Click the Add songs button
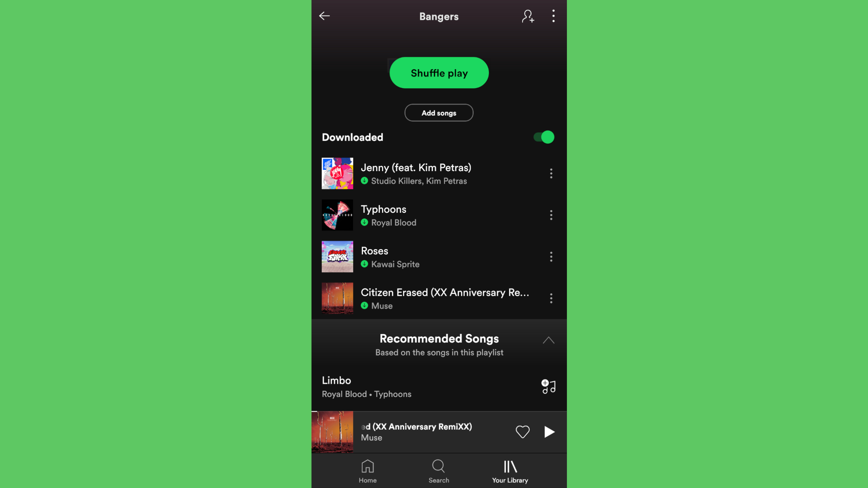The image size is (868, 488). tap(438, 112)
